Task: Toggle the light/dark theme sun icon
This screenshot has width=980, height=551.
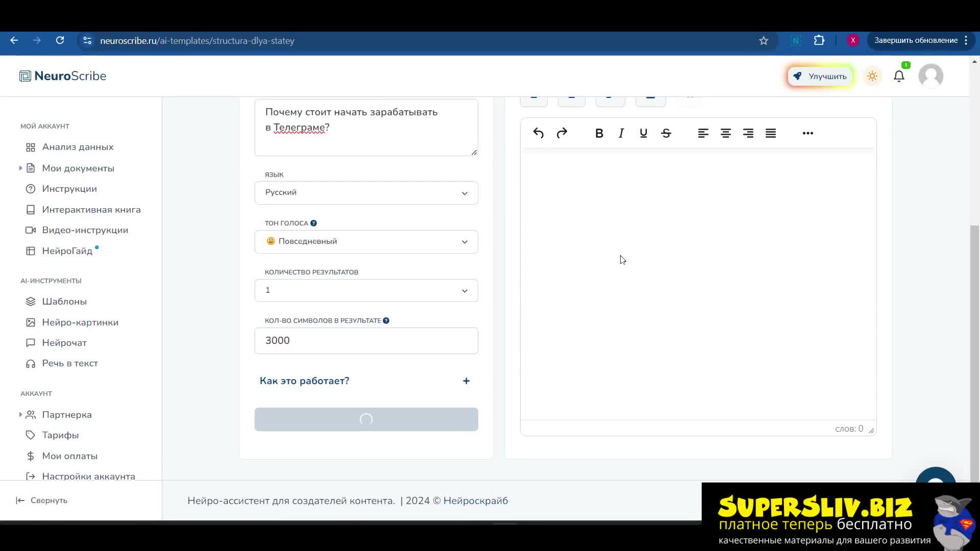Action: [872, 76]
